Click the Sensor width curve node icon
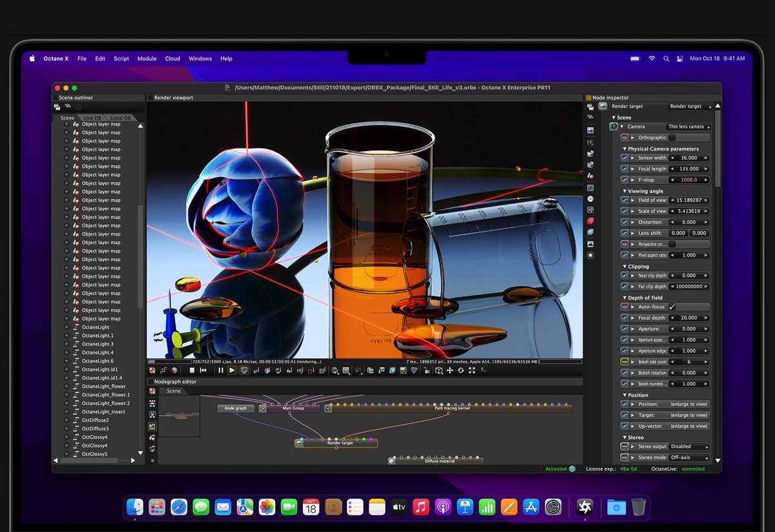775x532 pixels. (625, 158)
